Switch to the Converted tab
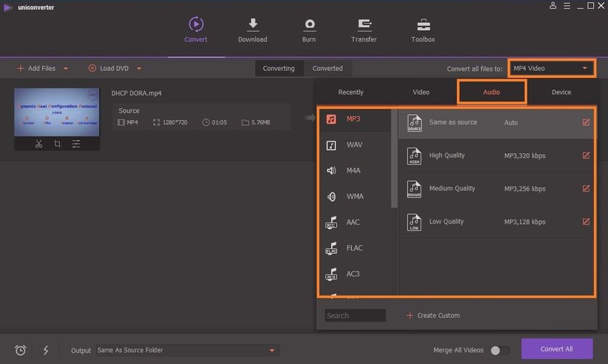Viewport: 608px width, 364px height. click(328, 68)
